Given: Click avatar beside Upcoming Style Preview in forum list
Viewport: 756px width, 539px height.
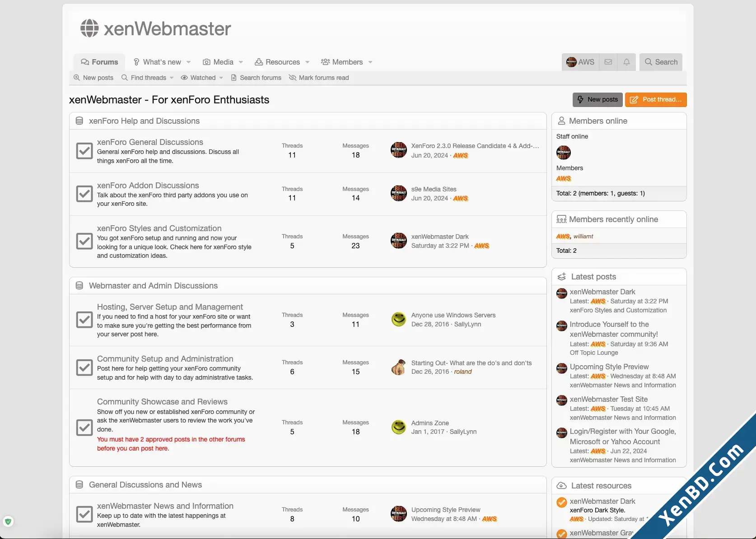Looking at the screenshot, I should pyautogui.click(x=399, y=514).
